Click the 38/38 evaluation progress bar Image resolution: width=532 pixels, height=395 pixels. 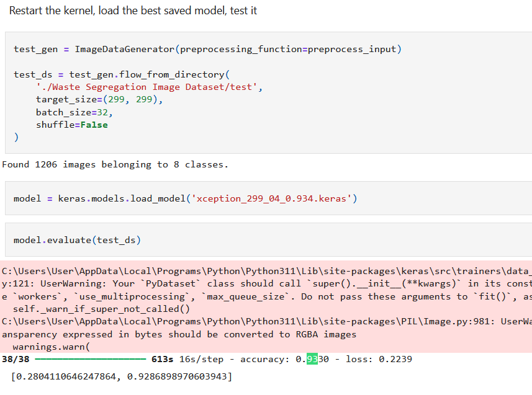[91, 359]
